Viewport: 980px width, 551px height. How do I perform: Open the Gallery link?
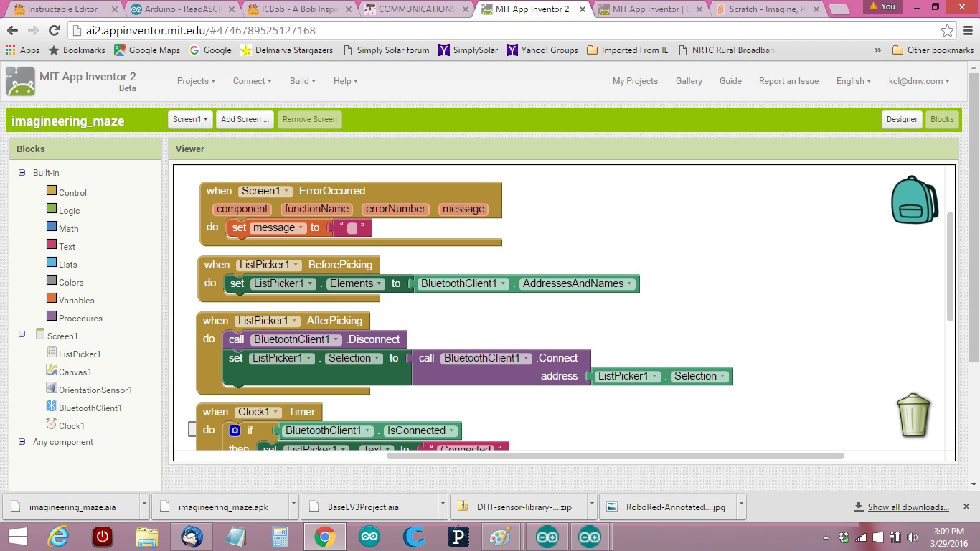point(689,81)
